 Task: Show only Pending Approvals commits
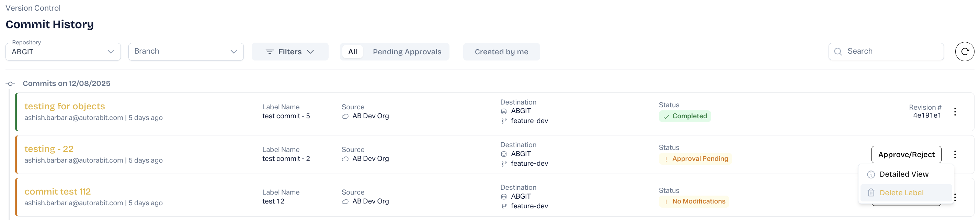tap(407, 52)
